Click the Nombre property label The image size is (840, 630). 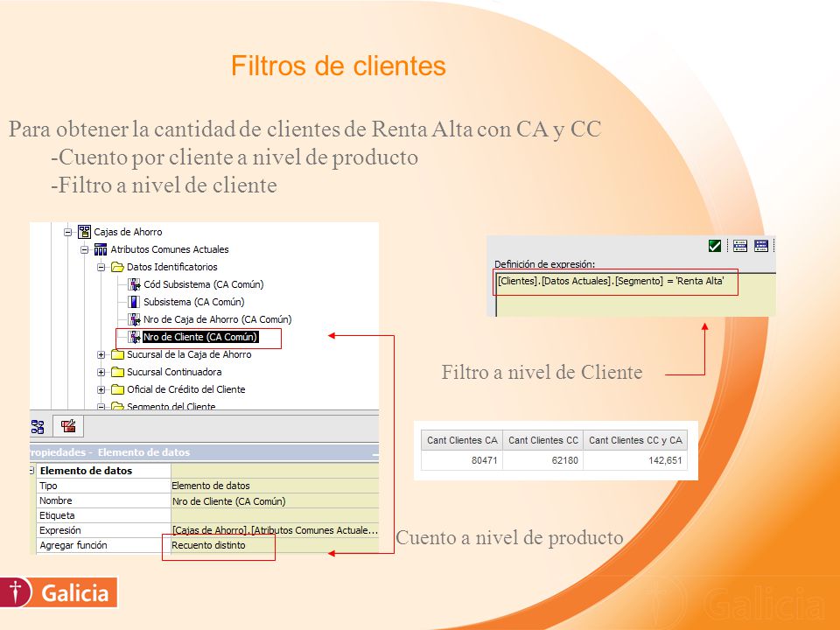coord(56,500)
